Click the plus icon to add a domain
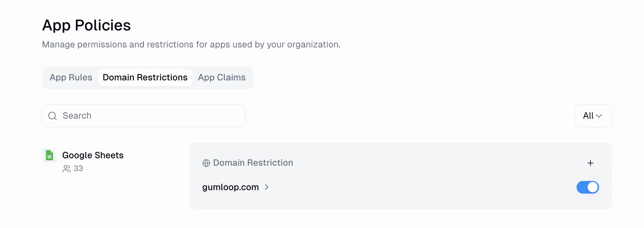 (590, 163)
